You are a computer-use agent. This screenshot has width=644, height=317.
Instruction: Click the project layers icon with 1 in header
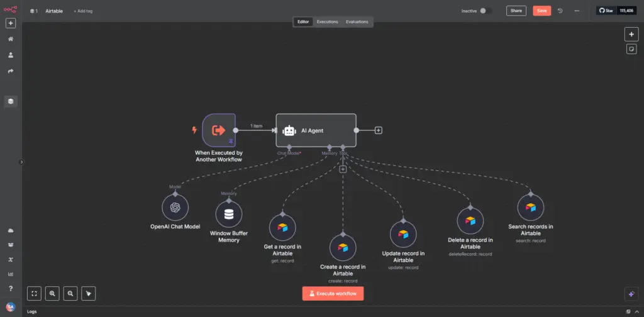coord(34,11)
